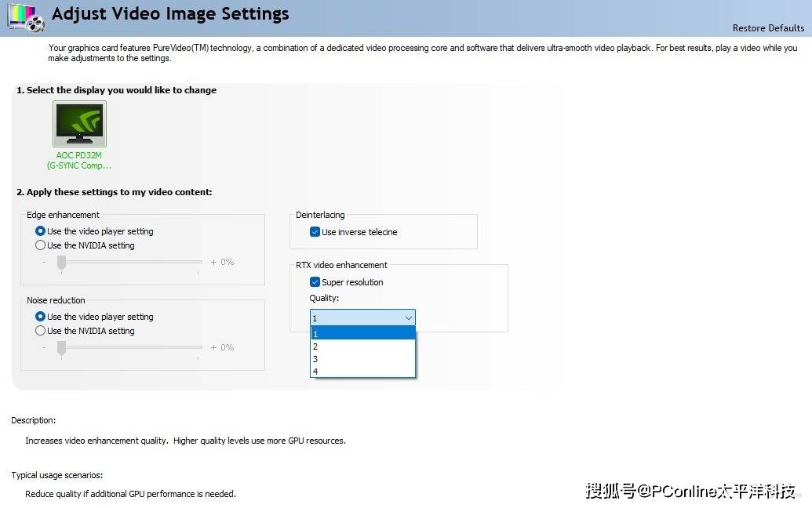Click plus sign on Noise reduction slider
The height and width of the screenshot is (508, 812).
tap(213, 347)
